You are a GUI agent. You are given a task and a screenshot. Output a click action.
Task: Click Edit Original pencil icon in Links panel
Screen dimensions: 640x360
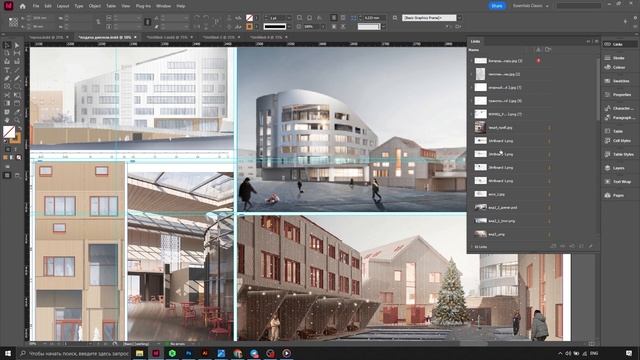coord(591,247)
